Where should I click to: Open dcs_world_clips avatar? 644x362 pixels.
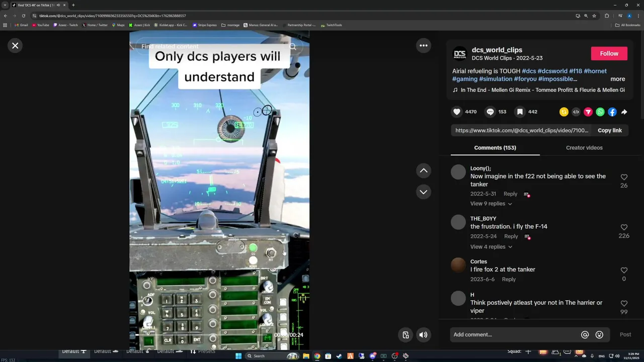pos(460,54)
